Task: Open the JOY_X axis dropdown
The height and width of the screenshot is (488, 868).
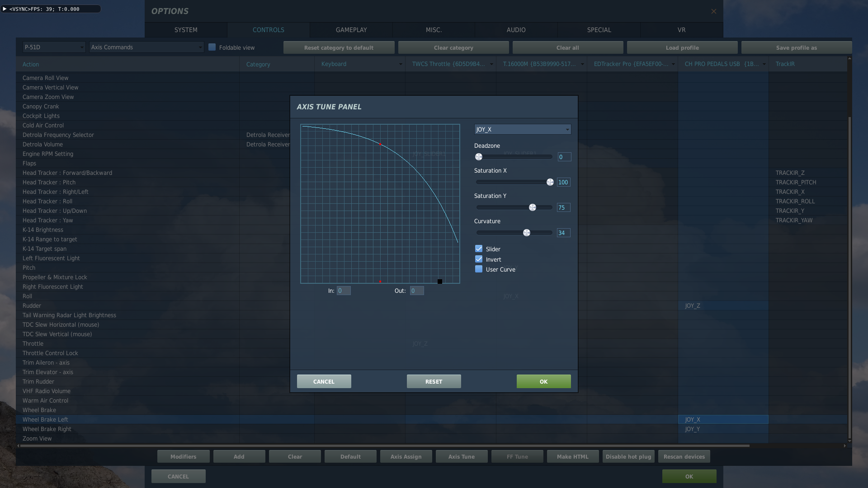Action: coord(523,129)
